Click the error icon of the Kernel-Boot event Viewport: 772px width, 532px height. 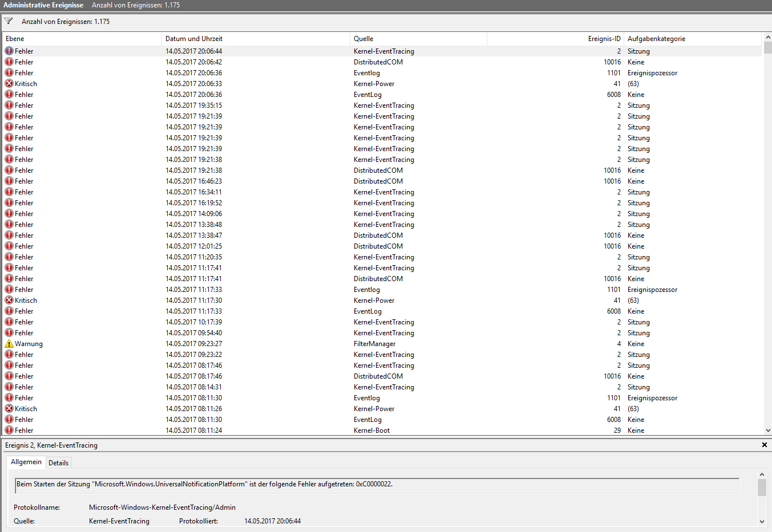[9, 431]
